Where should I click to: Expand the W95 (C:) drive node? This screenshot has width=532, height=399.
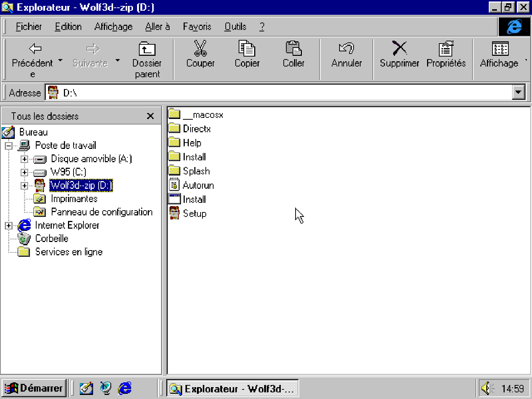[24, 172]
